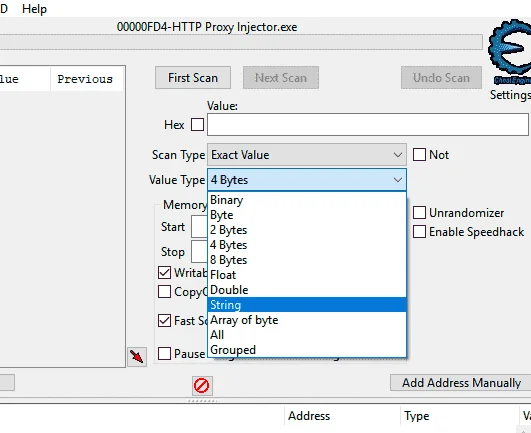Open Settings below the logo

(x=510, y=95)
